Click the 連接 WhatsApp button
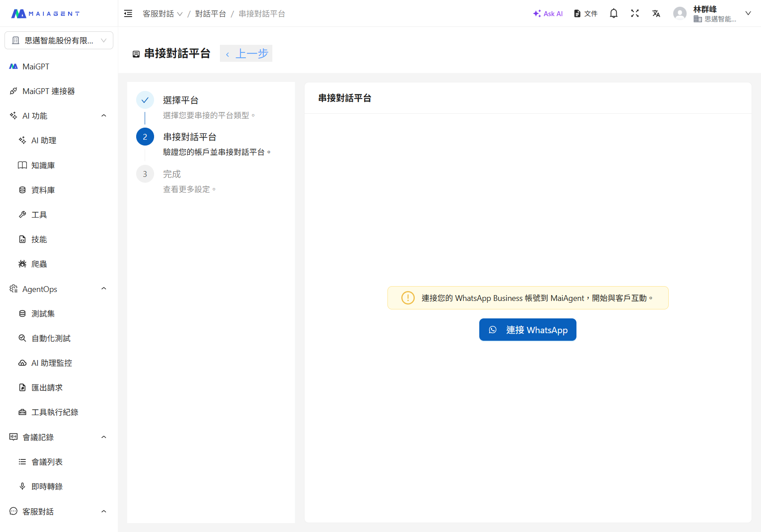The width and height of the screenshot is (761, 532). pyautogui.click(x=528, y=330)
